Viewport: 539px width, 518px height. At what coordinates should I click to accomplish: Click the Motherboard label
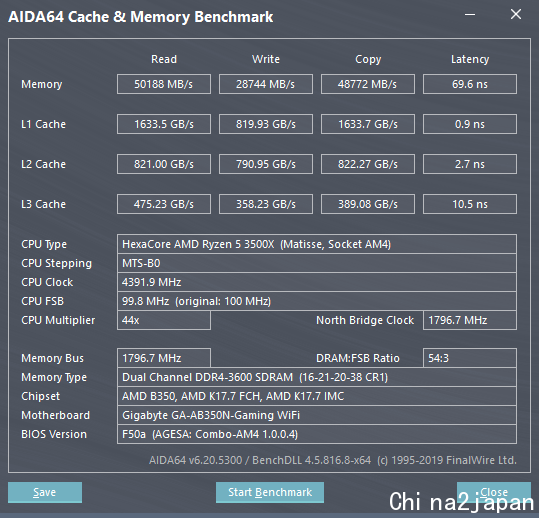click(55, 415)
